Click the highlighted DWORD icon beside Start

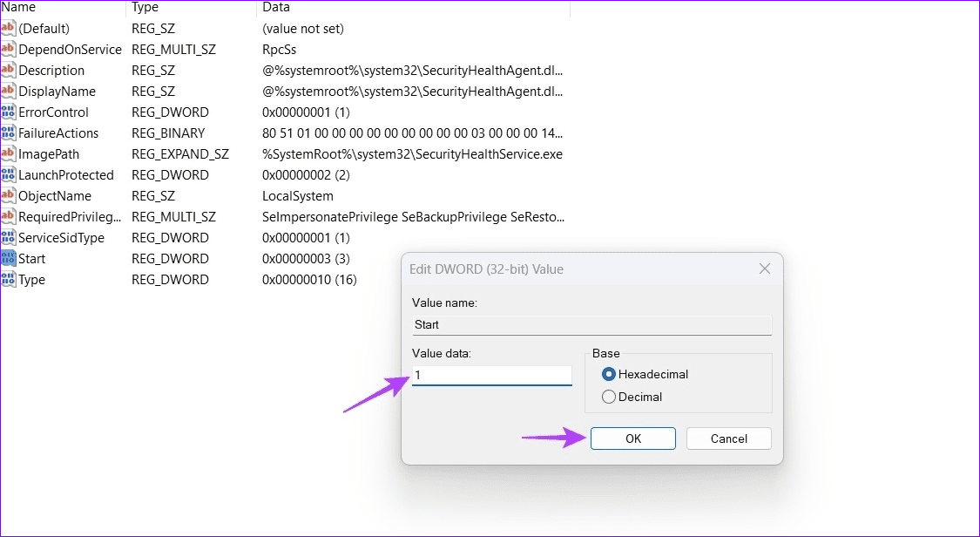[9, 258]
